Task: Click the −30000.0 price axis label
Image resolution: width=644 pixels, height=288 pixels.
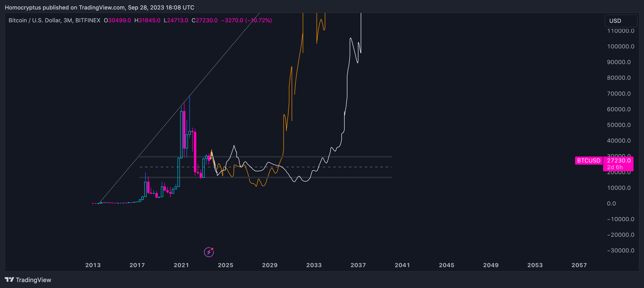Action: [x=620, y=250]
